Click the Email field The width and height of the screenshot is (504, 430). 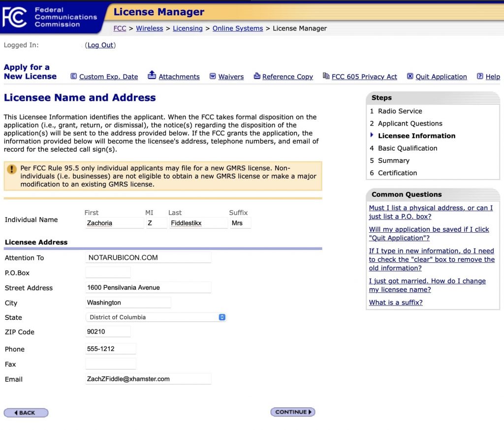pyautogui.click(x=148, y=379)
